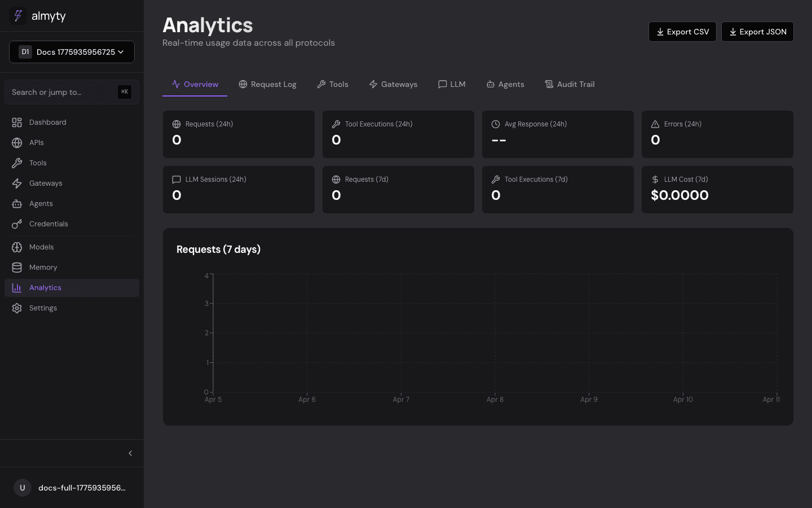This screenshot has width=812, height=508.
Task: Click the Errors (24h) label
Action: point(683,124)
